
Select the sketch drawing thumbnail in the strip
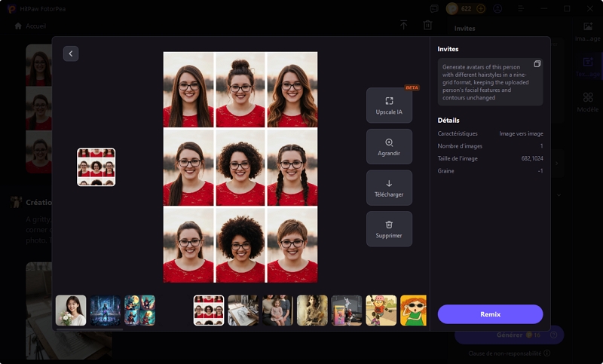[x=243, y=310]
